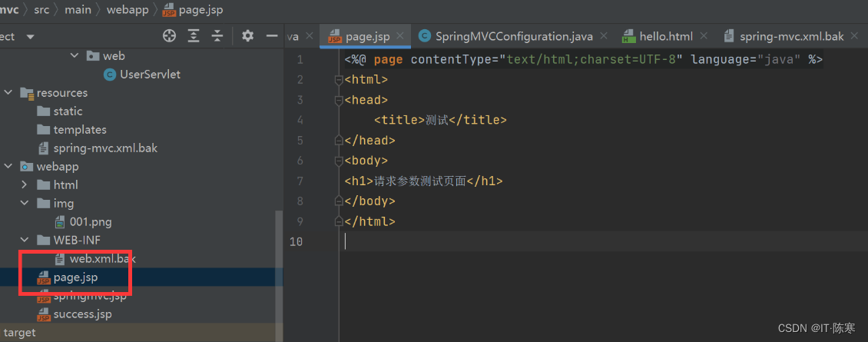Close the SpringMVCConfiguration.java tab
868x342 pixels.
pyautogui.click(x=604, y=37)
